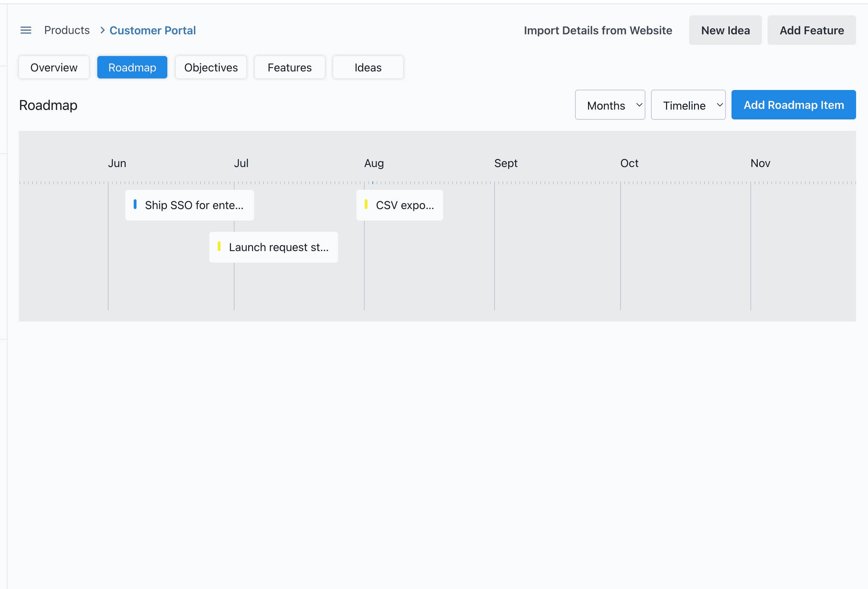
Task: Click Add Roadmap Item button
Action: pos(794,105)
